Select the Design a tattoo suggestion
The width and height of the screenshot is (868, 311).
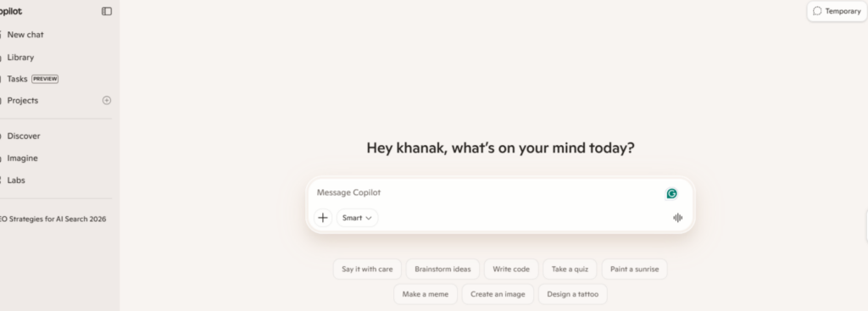(x=572, y=294)
